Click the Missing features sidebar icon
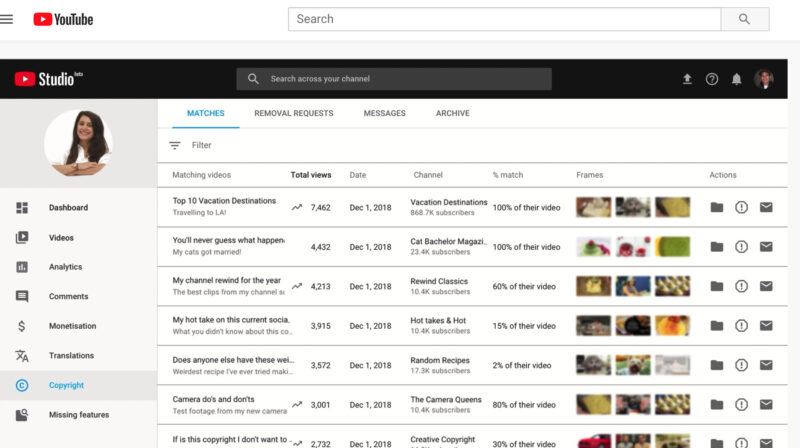The width and height of the screenshot is (800, 448). (22, 415)
